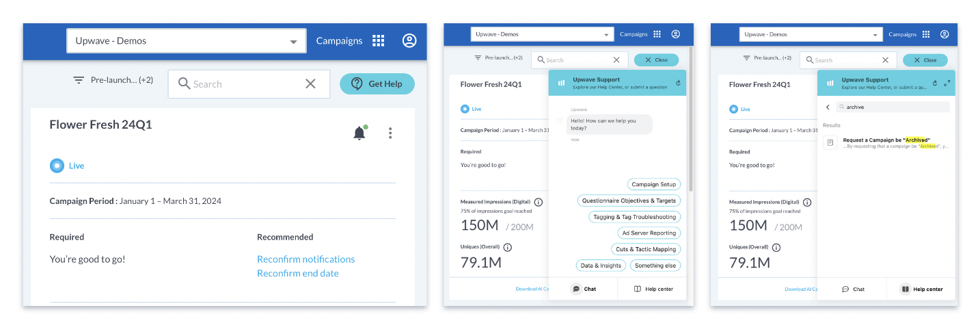The image size is (980, 334).
Task: Click the Measured Impressions info icon in the right panel
Action: (x=807, y=203)
